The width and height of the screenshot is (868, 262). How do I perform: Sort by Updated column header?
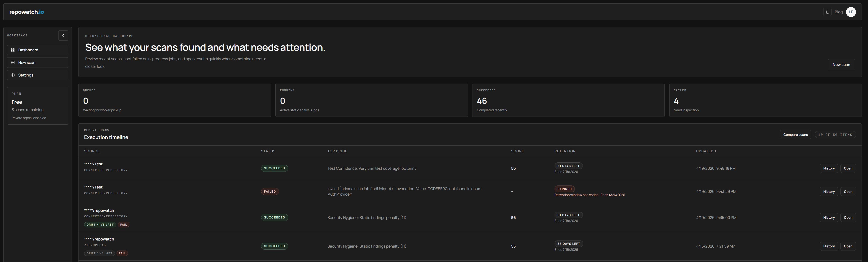click(706, 151)
